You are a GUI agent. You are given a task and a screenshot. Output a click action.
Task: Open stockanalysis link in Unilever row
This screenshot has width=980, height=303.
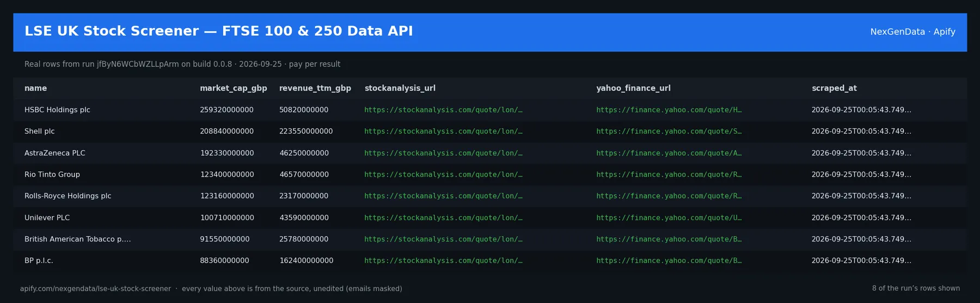443,217
